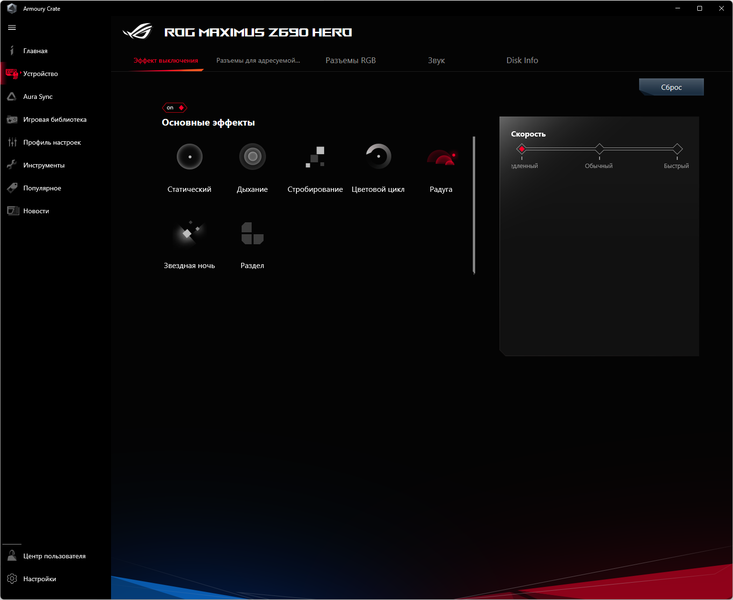Click the Популярное tag icon
Screen dimensions: 733x600
tap(12, 188)
